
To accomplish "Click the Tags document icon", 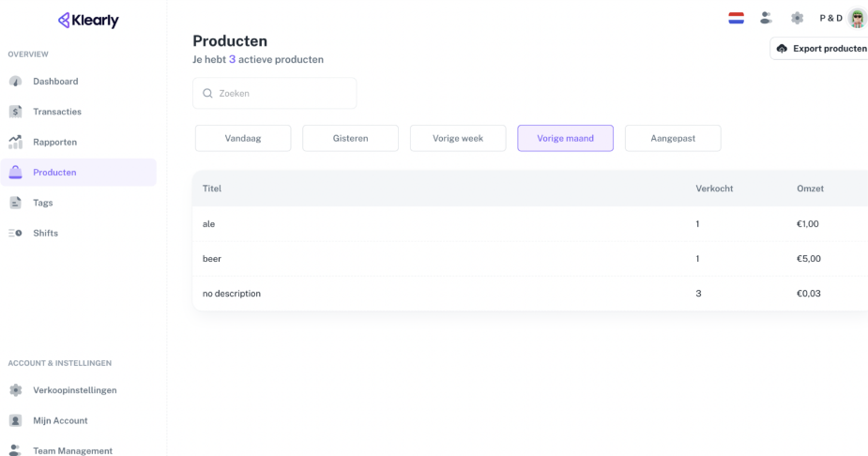I will (x=15, y=203).
